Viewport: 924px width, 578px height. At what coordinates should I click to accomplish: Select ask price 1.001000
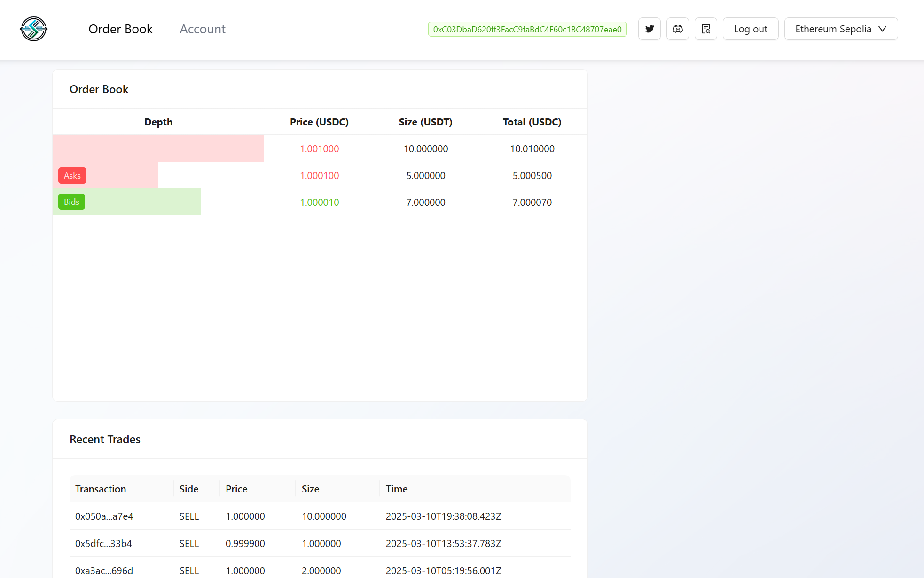[x=320, y=149]
